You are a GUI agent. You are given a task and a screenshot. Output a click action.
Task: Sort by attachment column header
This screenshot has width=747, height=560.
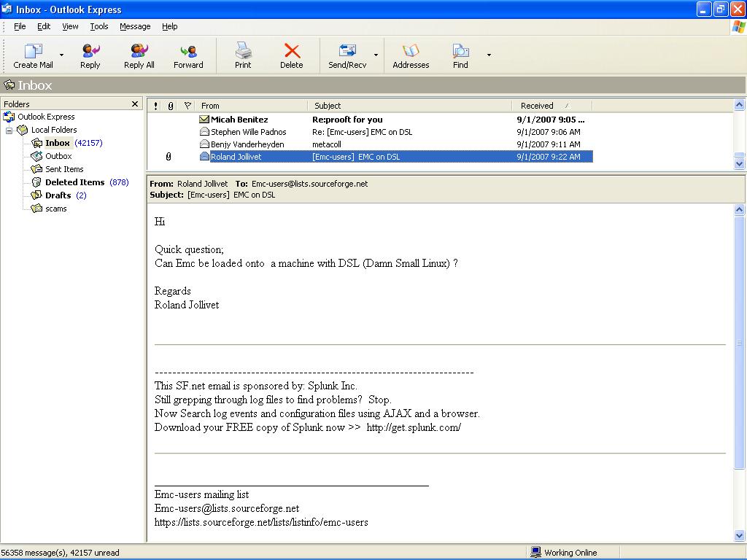coord(171,106)
